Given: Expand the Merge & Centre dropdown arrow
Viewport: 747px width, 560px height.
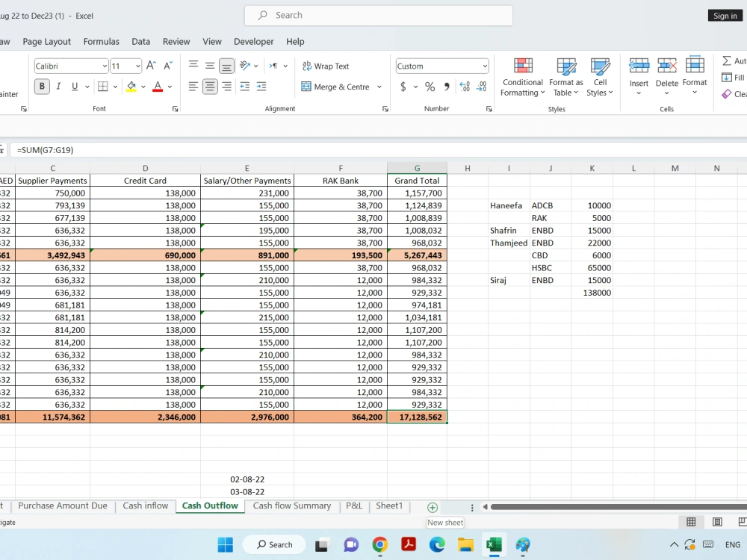Looking at the screenshot, I should point(379,87).
